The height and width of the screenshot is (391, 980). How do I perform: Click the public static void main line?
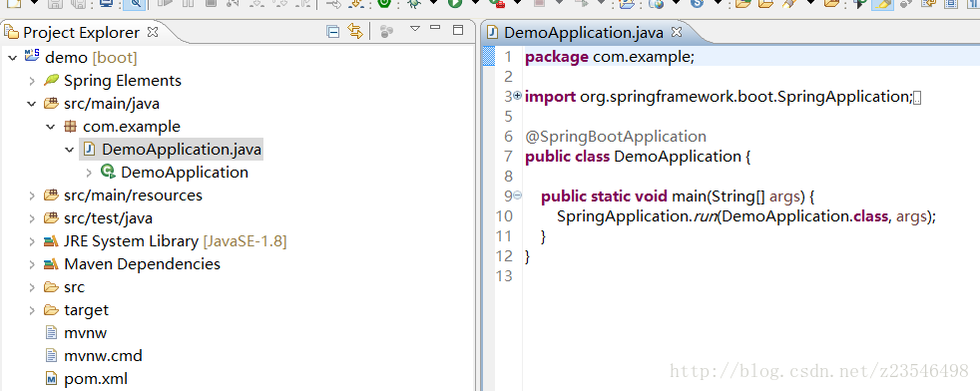pos(679,196)
